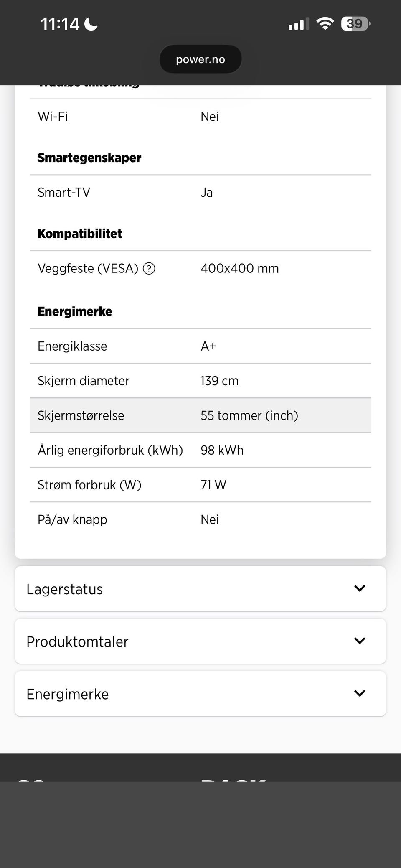Select the highlighted Skjermstørrelse row

click(x=200, y=415)
